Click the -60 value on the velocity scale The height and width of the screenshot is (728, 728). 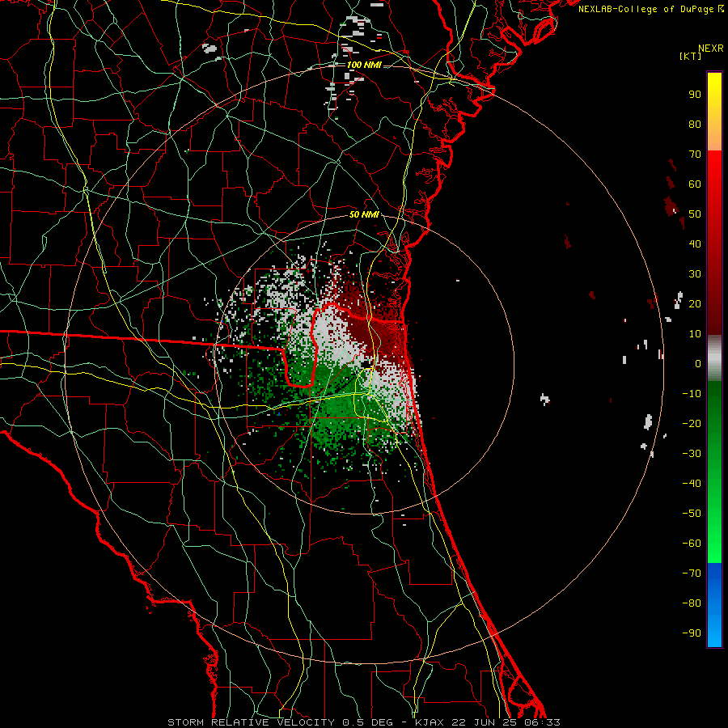coord(692,544)
